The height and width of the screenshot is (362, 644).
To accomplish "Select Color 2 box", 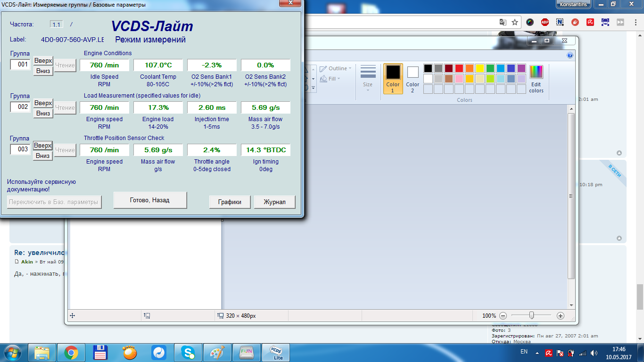I will pos(413,79).
